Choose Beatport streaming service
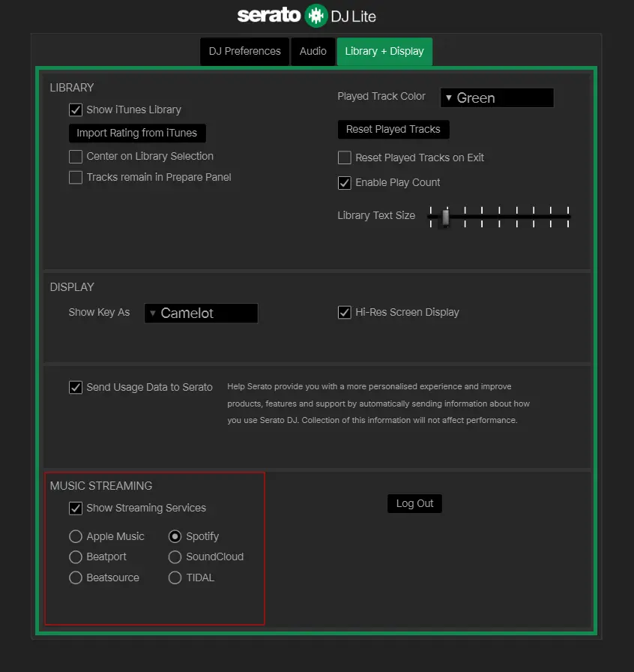The height and width of the screenshot is (672, 634). pos(76,557)
